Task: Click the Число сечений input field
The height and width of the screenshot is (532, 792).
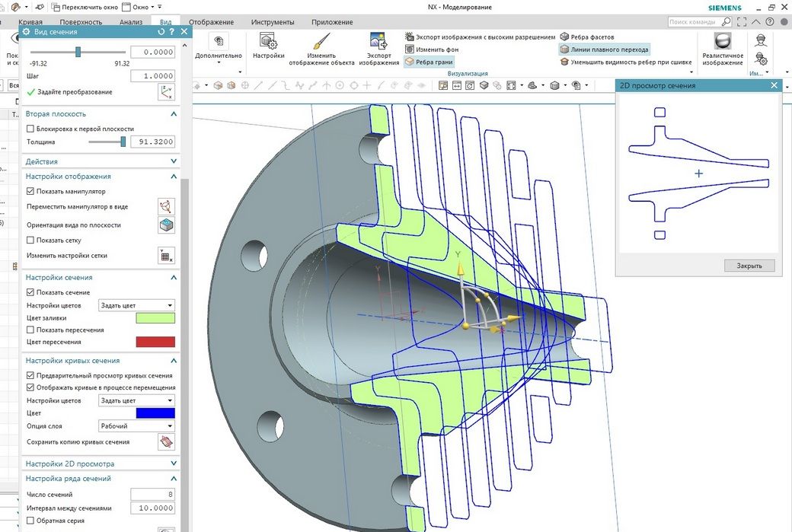Action: click(x=152, y=495)
